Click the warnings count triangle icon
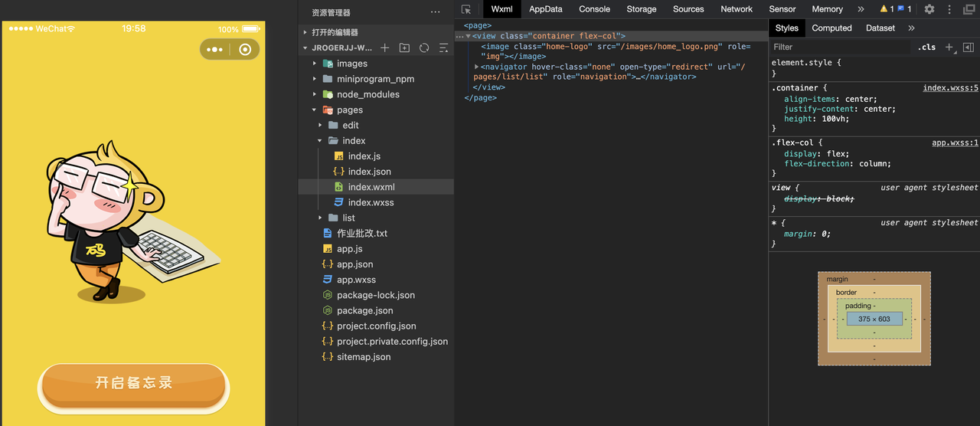This screenshot has width=980, height=426. click(884, 9)
